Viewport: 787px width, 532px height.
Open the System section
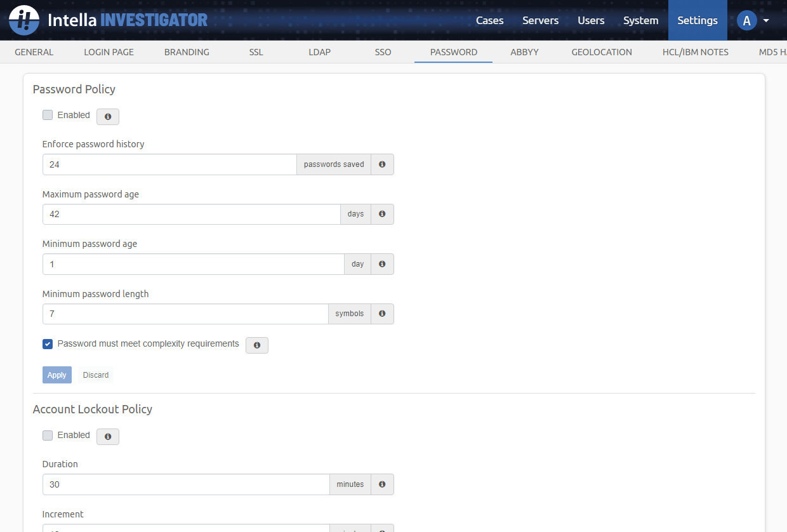click(x=640, y=20)
